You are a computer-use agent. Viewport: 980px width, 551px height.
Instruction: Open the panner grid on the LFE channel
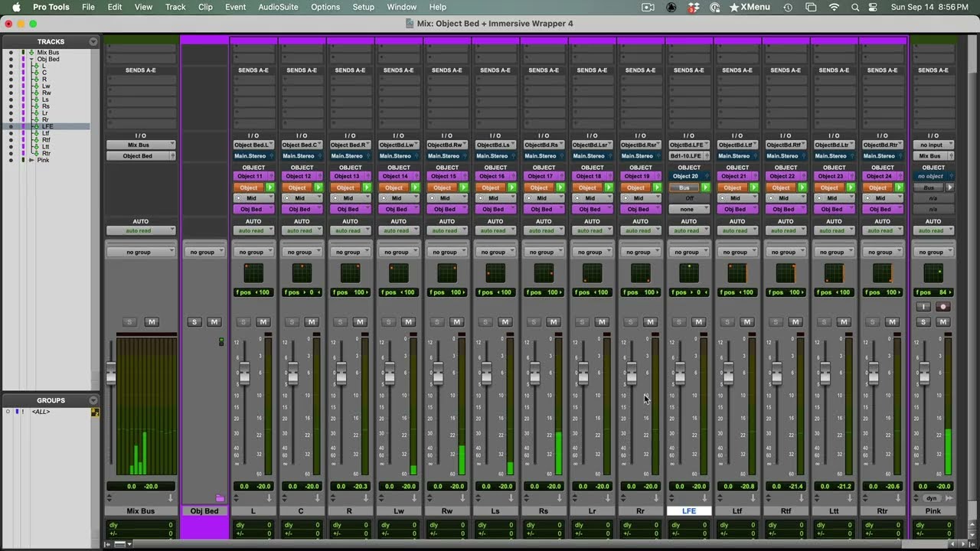tap(689, 272)
